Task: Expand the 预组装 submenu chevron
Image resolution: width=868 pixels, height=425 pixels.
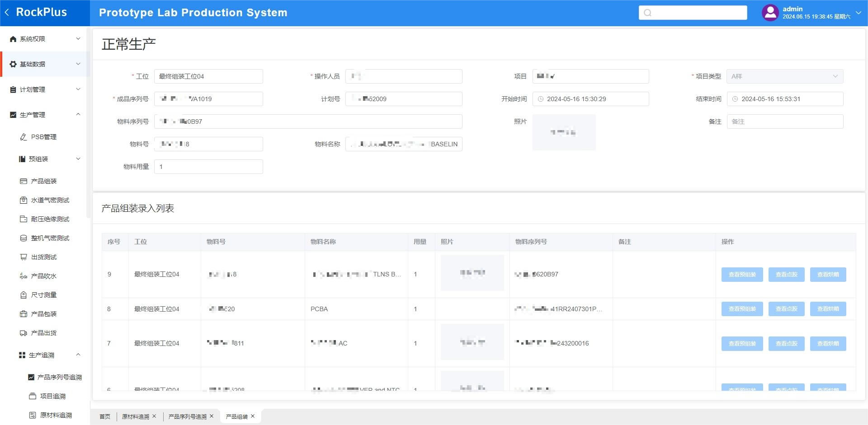Action: (78, 159)
